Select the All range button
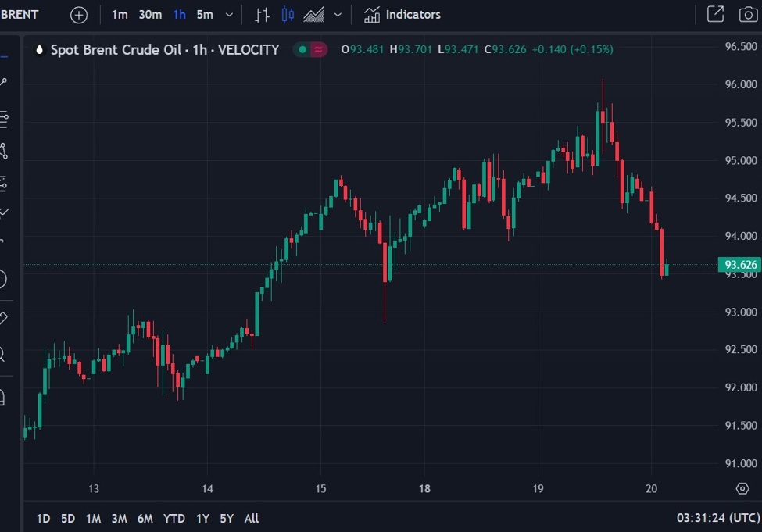762x532 pixels. tap(251, 518)
